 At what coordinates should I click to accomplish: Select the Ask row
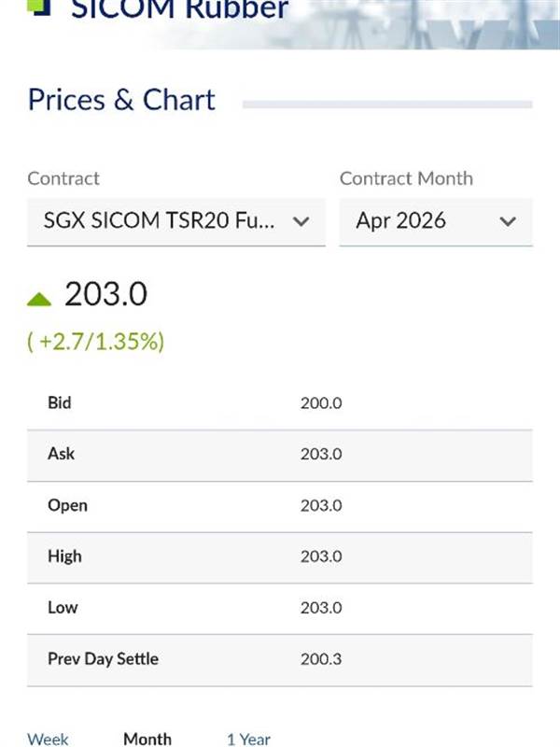point(280,454)
